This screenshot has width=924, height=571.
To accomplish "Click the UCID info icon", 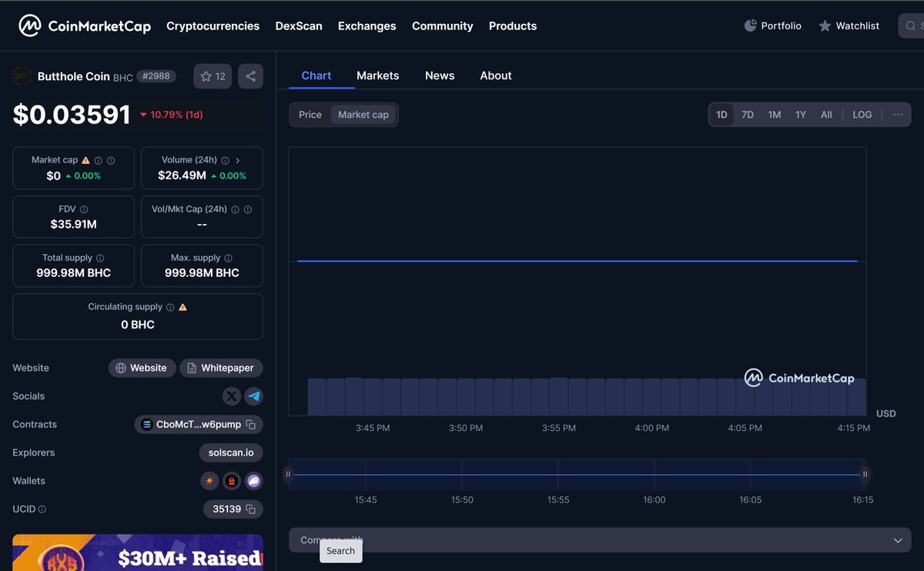I will point(42,509).
